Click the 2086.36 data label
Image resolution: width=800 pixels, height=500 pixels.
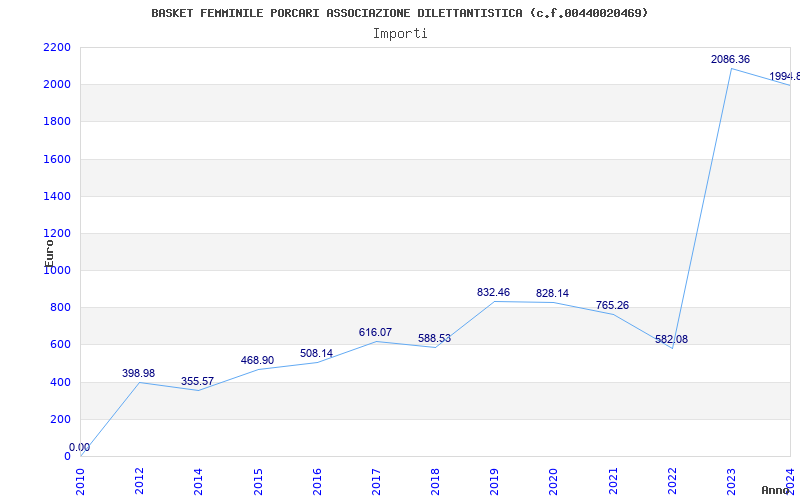731,59
